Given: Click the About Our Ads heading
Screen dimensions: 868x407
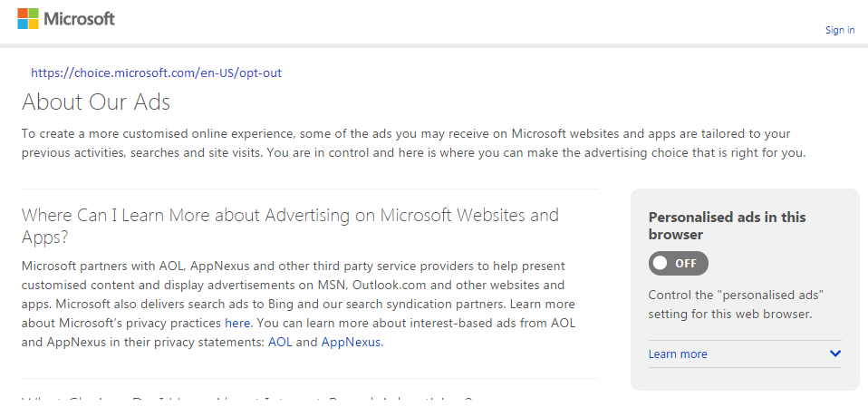Looking at the screenshot, I should tap(96, 102).
